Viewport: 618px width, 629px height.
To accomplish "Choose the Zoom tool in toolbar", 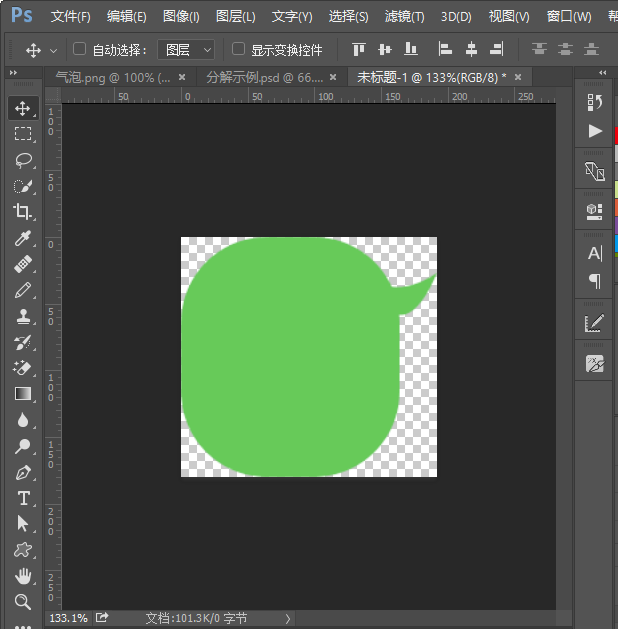I will 23,602.
